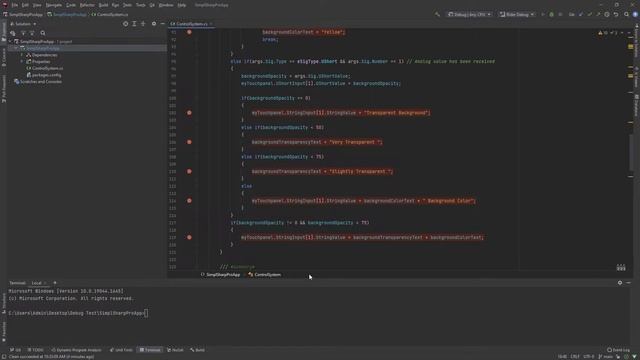Add new terminal session with plus icon
640x360 pixels.
click(x=55, y=282)
